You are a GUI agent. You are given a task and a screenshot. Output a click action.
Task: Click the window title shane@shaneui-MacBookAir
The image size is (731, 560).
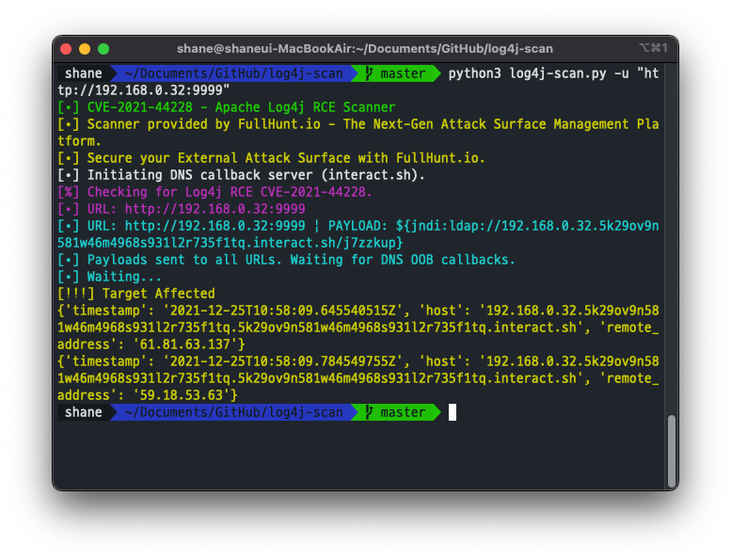[365, 49]
